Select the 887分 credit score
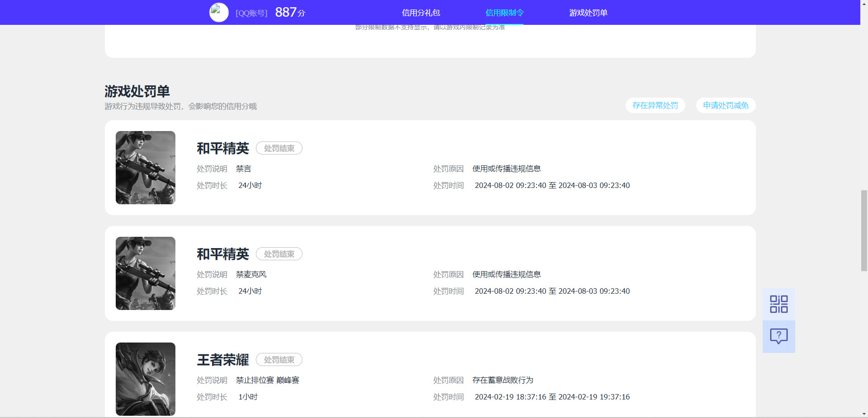This screenshot has width=868, height=418. (x=290, y=12)
